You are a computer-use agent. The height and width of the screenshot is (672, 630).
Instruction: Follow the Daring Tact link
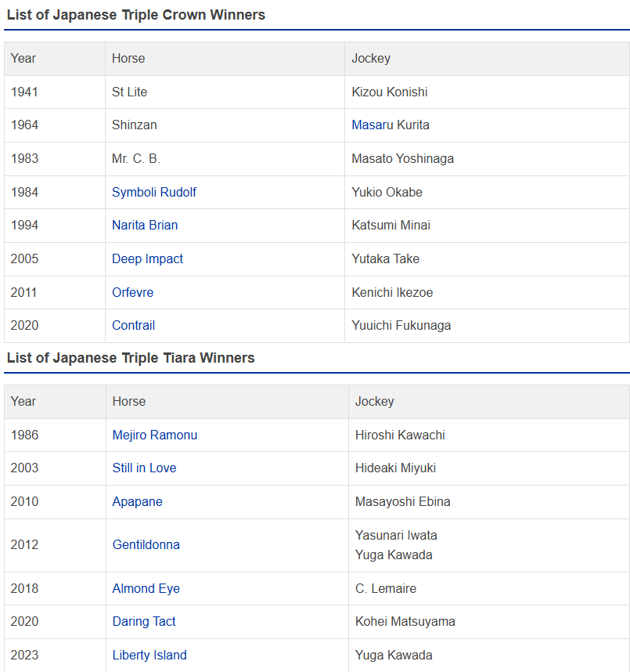tap(144, 621)
